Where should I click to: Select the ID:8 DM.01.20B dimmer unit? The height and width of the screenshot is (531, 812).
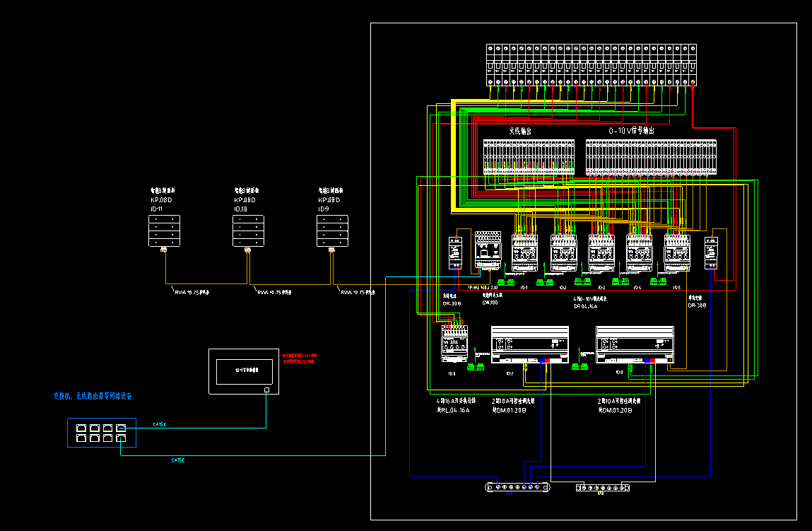pyautogui.click(x=635, y=344)
